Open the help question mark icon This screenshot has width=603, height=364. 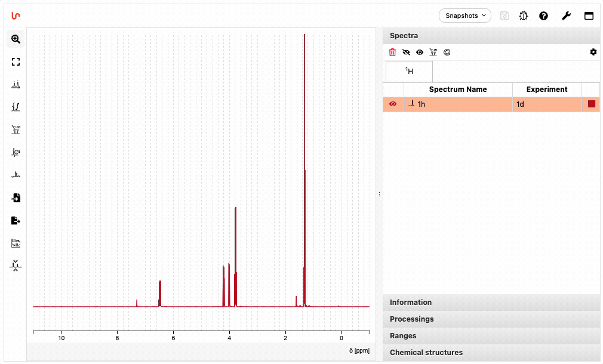tap(543, 16)
